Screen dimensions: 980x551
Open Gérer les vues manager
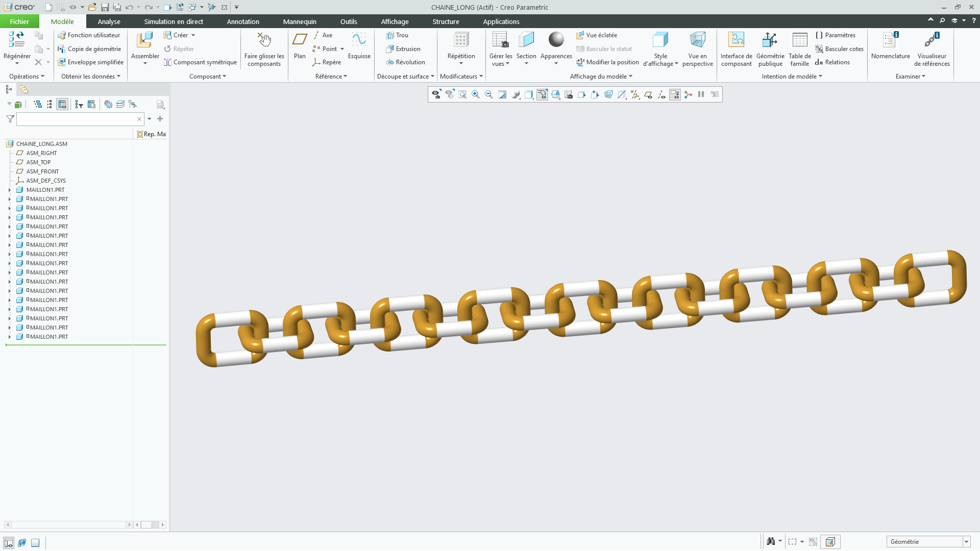click(500, 49)
